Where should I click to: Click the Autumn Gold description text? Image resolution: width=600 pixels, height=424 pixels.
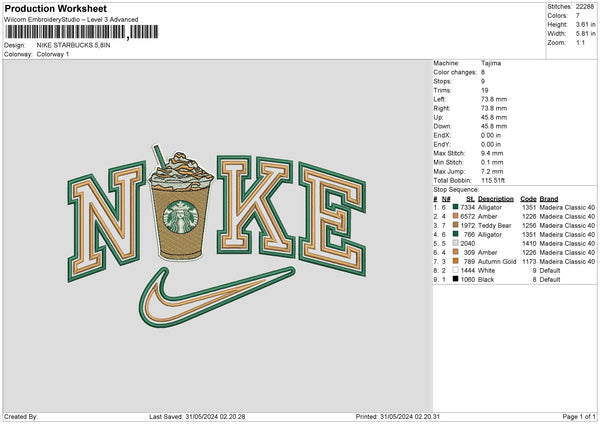[497, 261]
